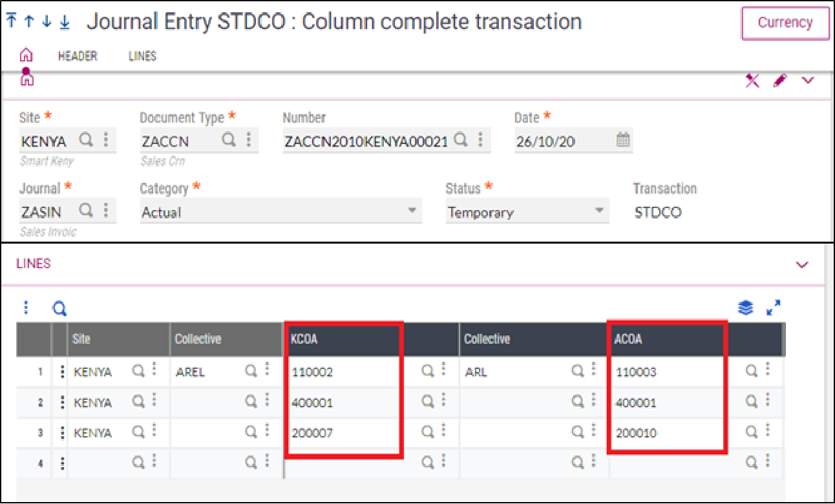The height and width of the screenshot is (504, 835).
Task: Click the layers icon above the grid
Action: point(745,308)
